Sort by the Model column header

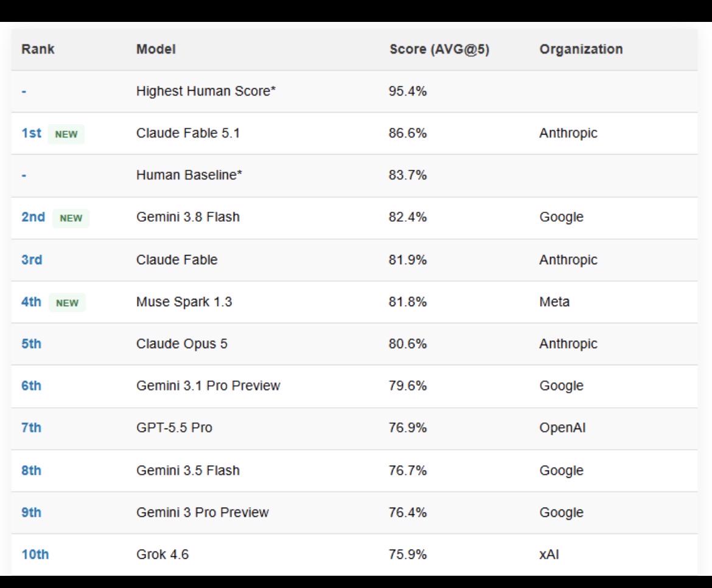156,49
